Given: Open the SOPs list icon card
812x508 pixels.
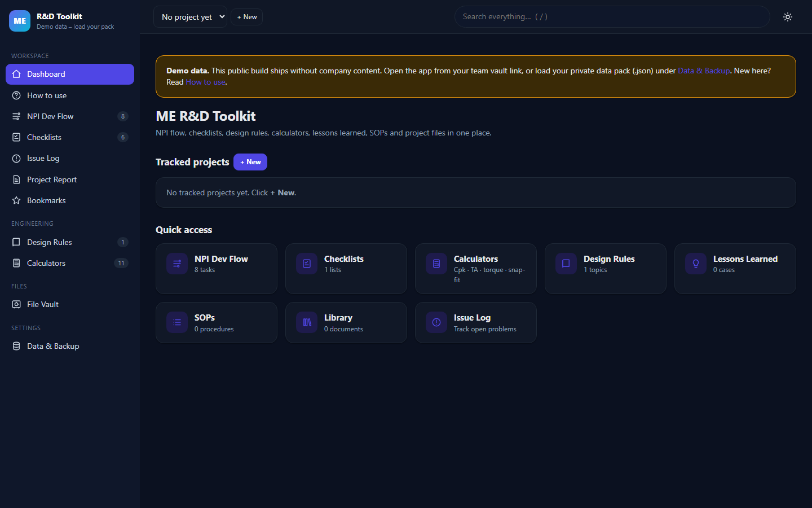Looking at the screenshot, I should 177,322.
